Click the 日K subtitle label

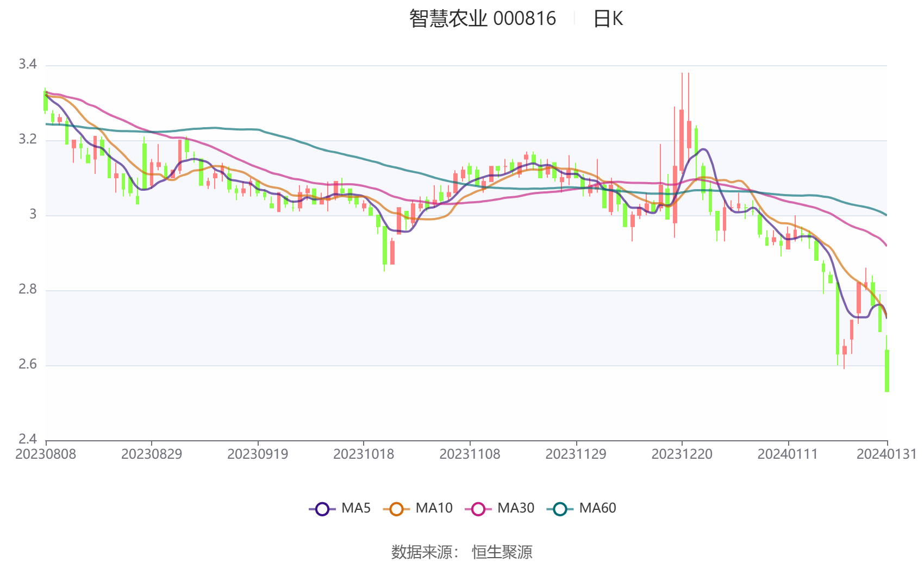608,18
